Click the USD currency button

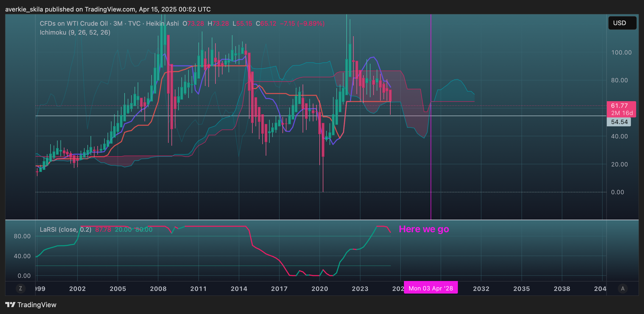point(622,23)
